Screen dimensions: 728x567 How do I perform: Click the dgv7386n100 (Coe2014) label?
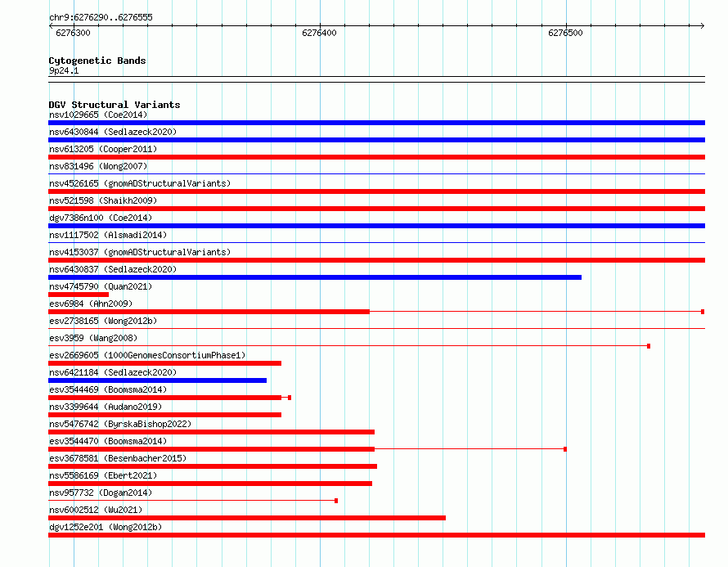[101, 218]
